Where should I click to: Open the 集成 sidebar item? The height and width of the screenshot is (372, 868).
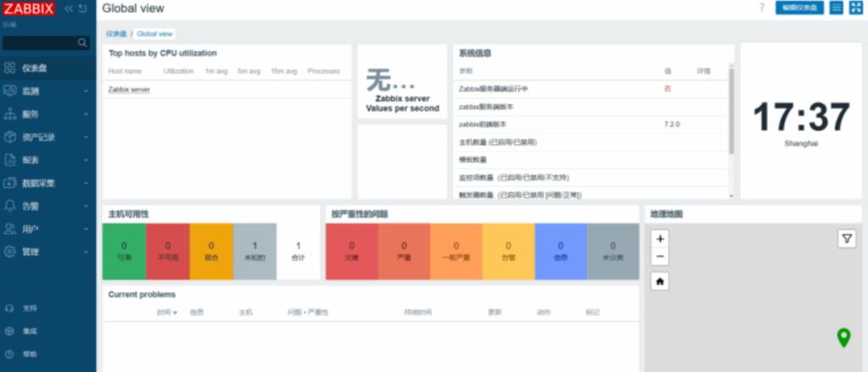48,331
